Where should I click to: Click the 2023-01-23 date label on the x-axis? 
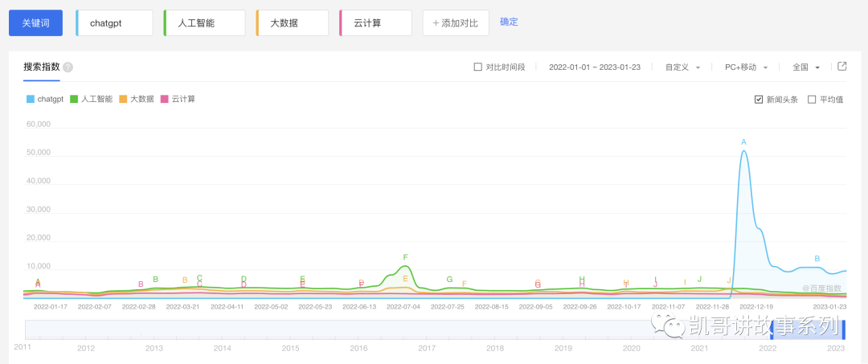[x=829, y=306]
